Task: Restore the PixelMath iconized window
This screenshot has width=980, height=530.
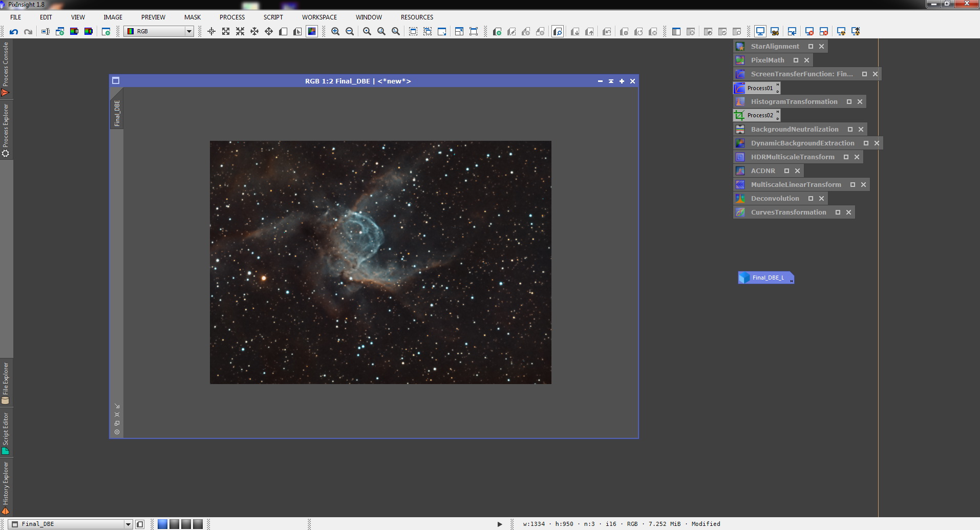Action: point(796,60)
